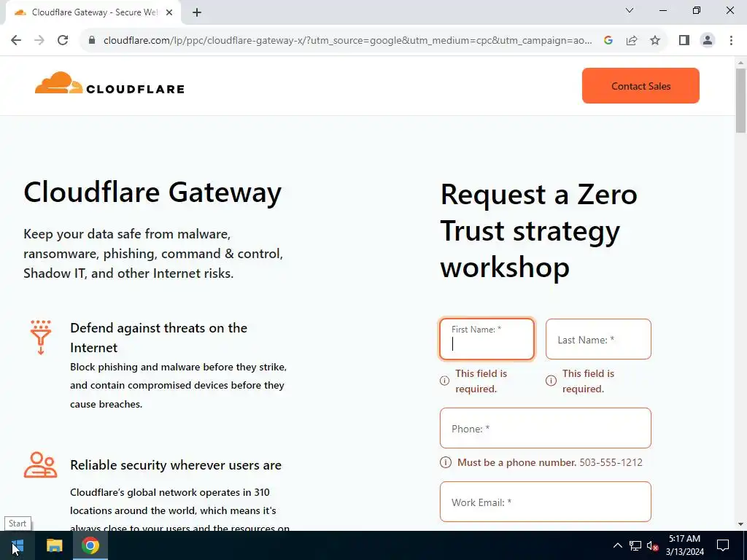Click the example number '503-555-1212'

point(611,463)
